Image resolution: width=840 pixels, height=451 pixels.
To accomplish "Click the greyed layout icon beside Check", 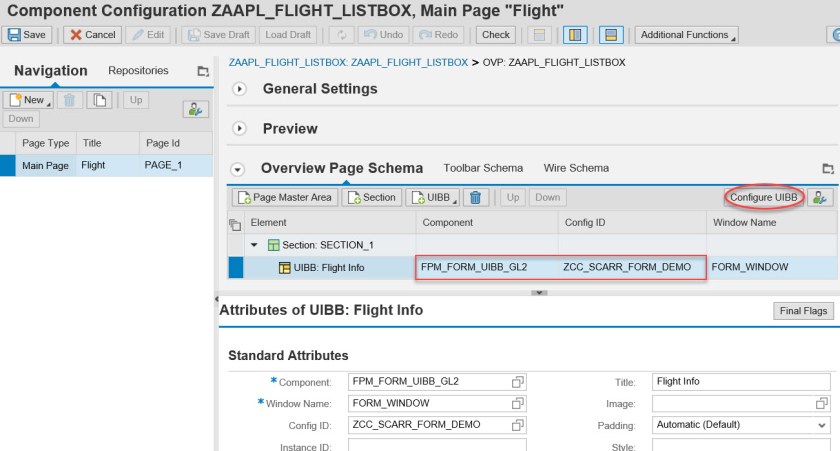I will (539, 35).
